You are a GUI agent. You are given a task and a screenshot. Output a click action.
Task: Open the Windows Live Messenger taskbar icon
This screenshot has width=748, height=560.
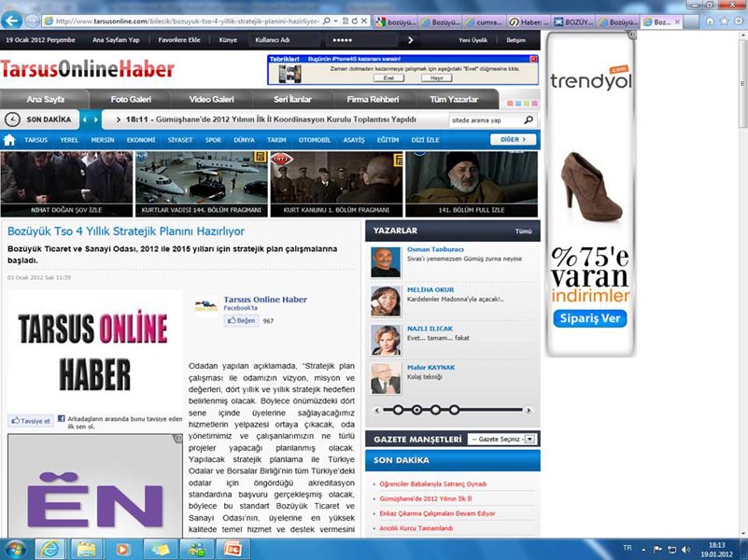coord(195,550)
